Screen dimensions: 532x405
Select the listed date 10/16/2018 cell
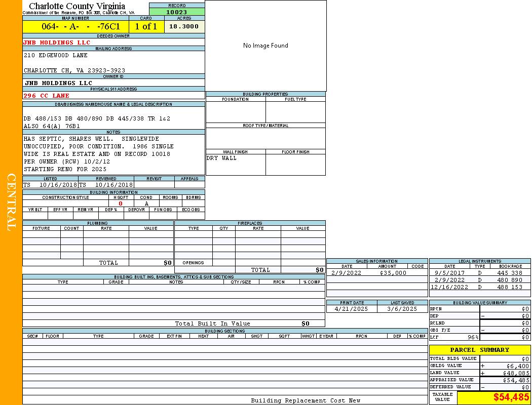tap(50, 185)
